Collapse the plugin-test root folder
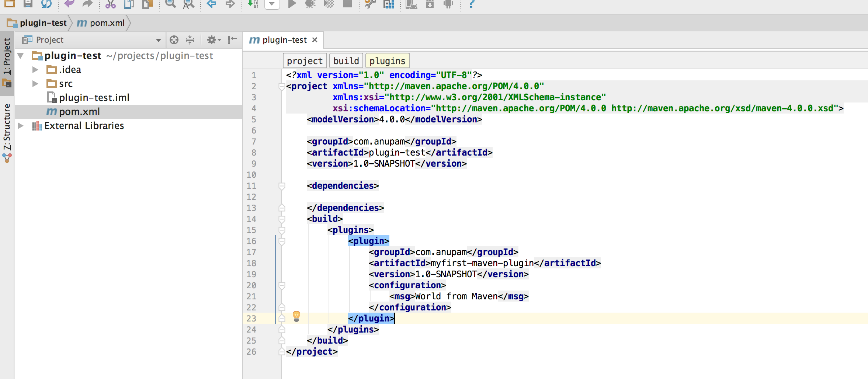Screen dimensions: 868x379 [x=21, y=56]
